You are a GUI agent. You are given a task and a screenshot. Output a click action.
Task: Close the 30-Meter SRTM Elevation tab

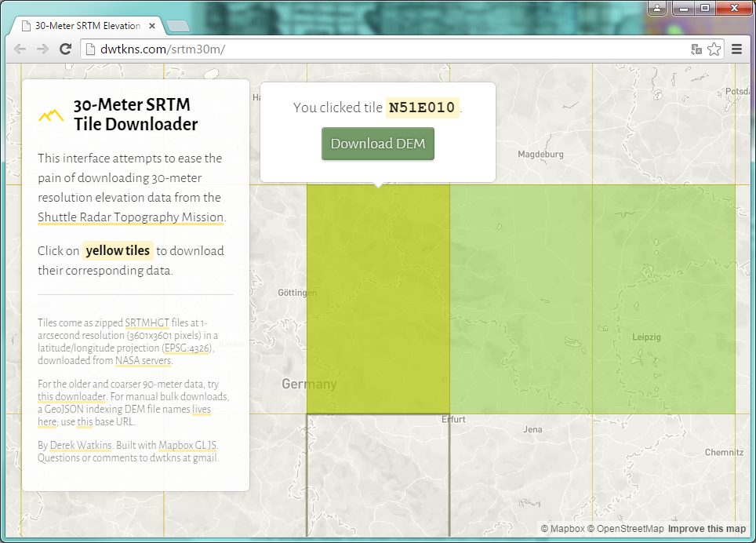[x=152, y=26]
